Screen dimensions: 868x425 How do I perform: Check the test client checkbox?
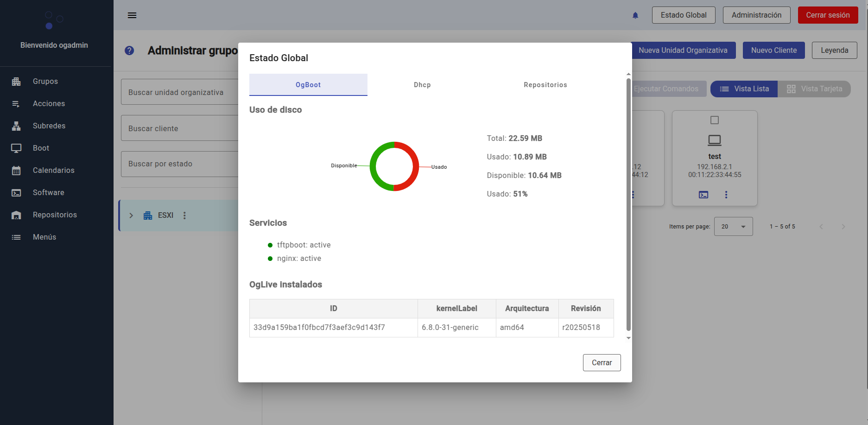[x=715, y=120]
